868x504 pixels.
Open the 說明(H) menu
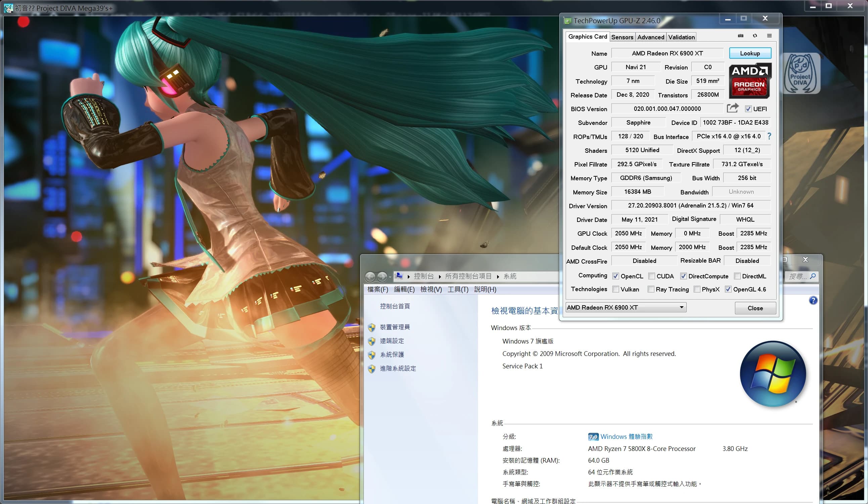485,289
